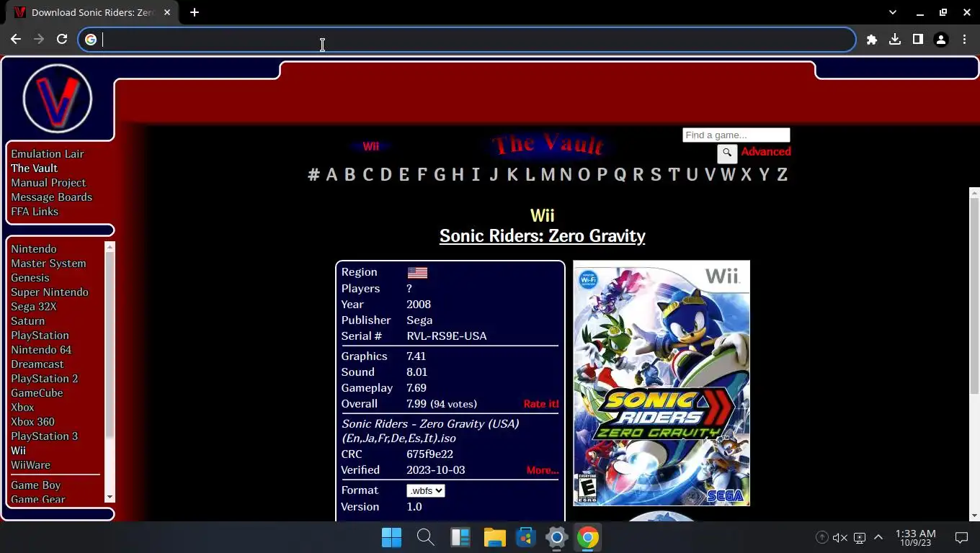Open Windows Start menu
The width and height of the screenshot is (980, 553).
click(x=391, y=537)
